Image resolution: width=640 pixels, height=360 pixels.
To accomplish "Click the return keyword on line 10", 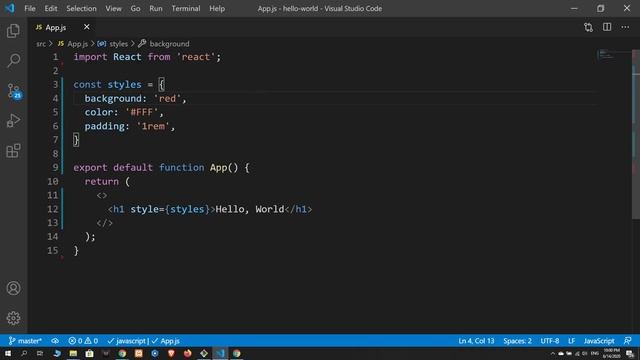I will click(102, 181).
